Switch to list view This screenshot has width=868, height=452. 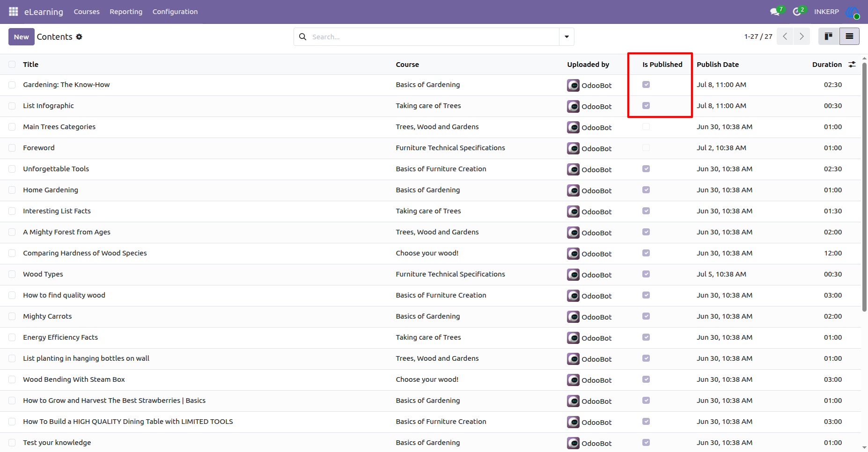tap(849, 36)
